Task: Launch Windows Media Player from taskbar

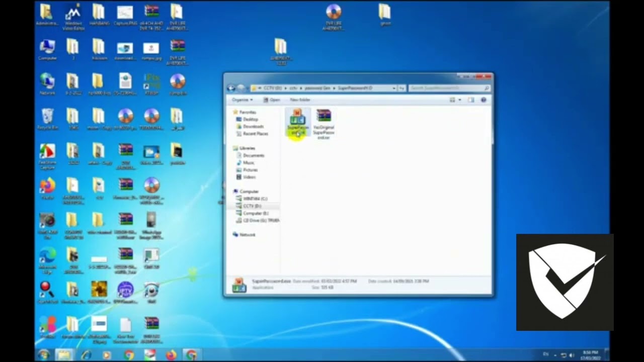Action: pos(107,354)
